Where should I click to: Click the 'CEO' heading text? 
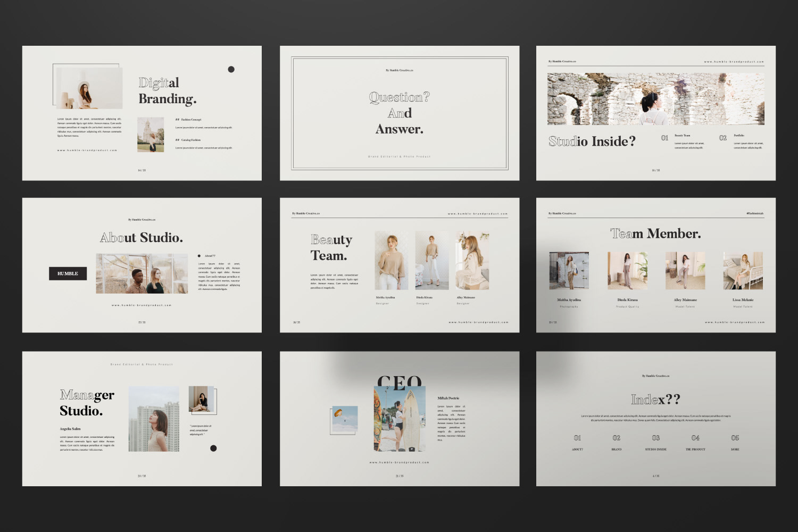point(400,381)
